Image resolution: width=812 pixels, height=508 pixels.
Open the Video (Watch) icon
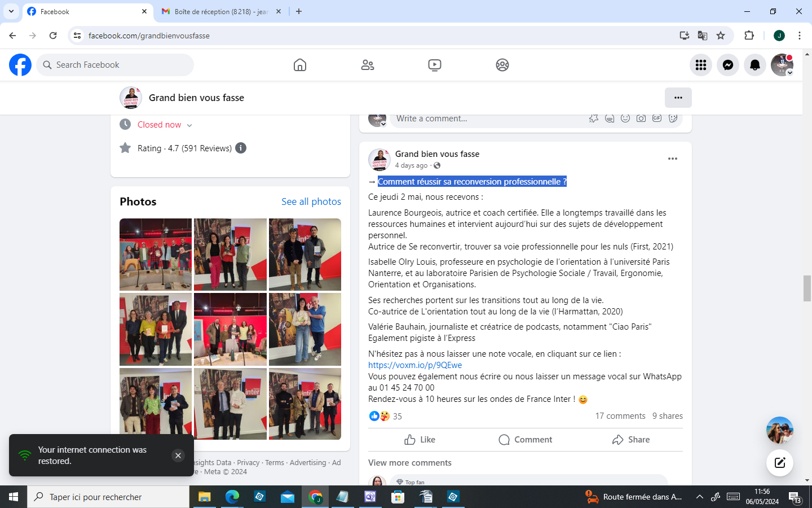tap(435, 65)
